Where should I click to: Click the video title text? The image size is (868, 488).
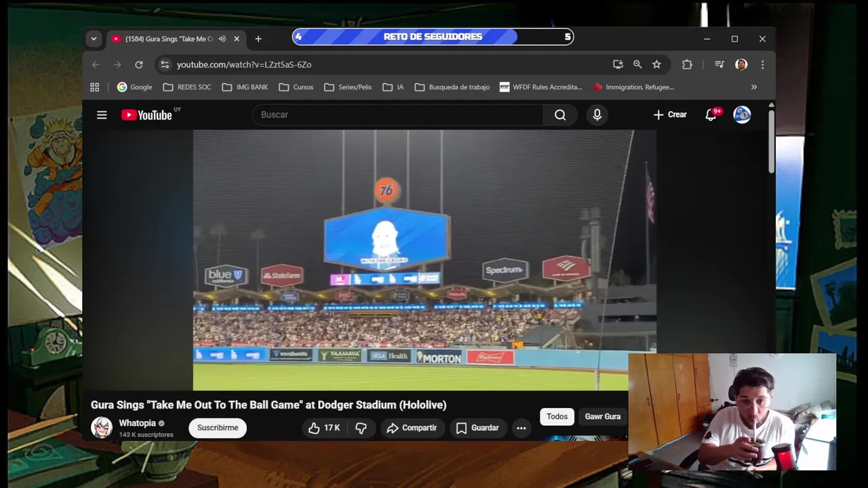(x=269, y=405)
